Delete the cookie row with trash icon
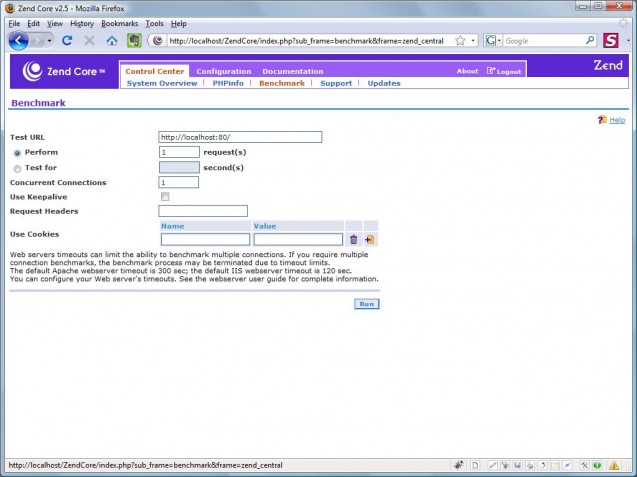The height and width of the screenshot is (477, 637). coord(353,240)
